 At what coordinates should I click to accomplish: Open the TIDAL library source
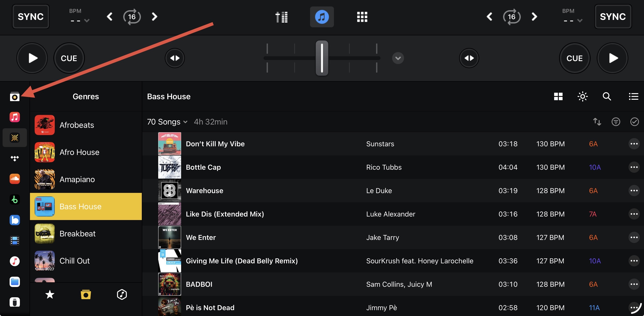click(x=15, y=158)
